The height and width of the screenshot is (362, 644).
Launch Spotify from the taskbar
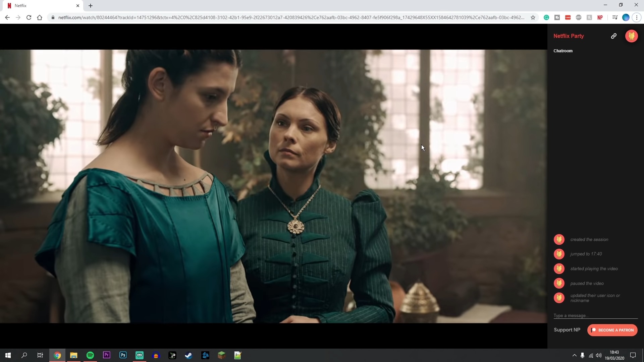[90, 355]
